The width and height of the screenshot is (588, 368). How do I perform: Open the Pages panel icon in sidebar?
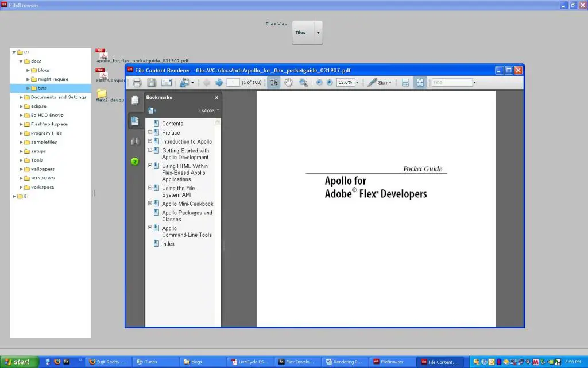135,100
